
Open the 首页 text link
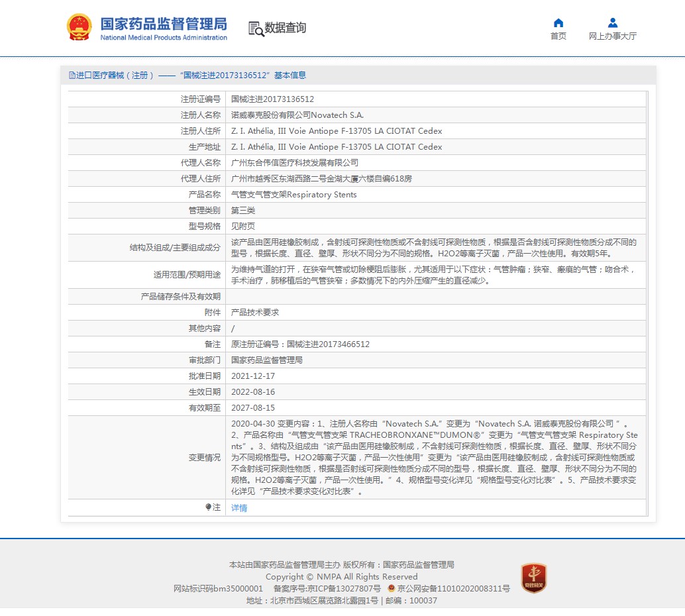click(x=558, y=36)
